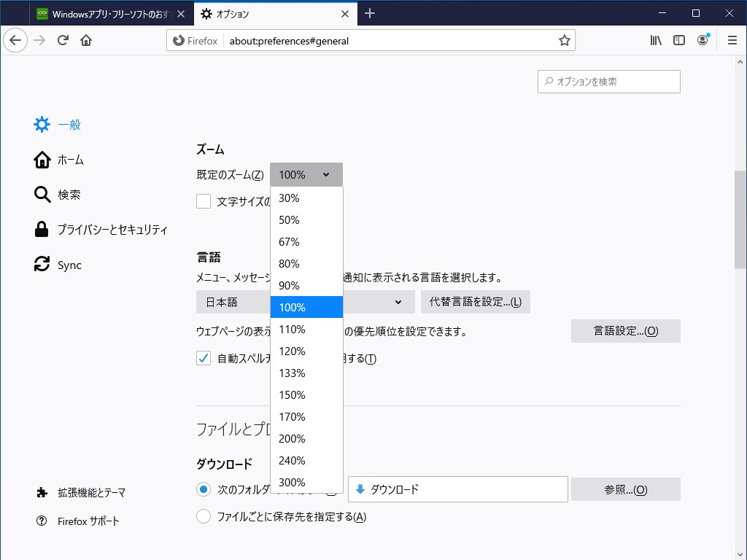Click the 代替言語を設定 button

pyautogui.click(x=476, y=301)
